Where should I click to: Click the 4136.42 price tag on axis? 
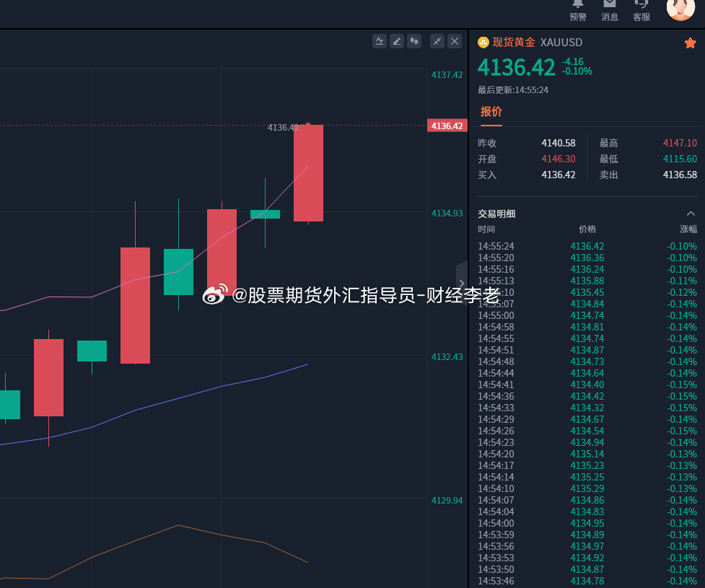pyautogui.click(x=447, y=126)
